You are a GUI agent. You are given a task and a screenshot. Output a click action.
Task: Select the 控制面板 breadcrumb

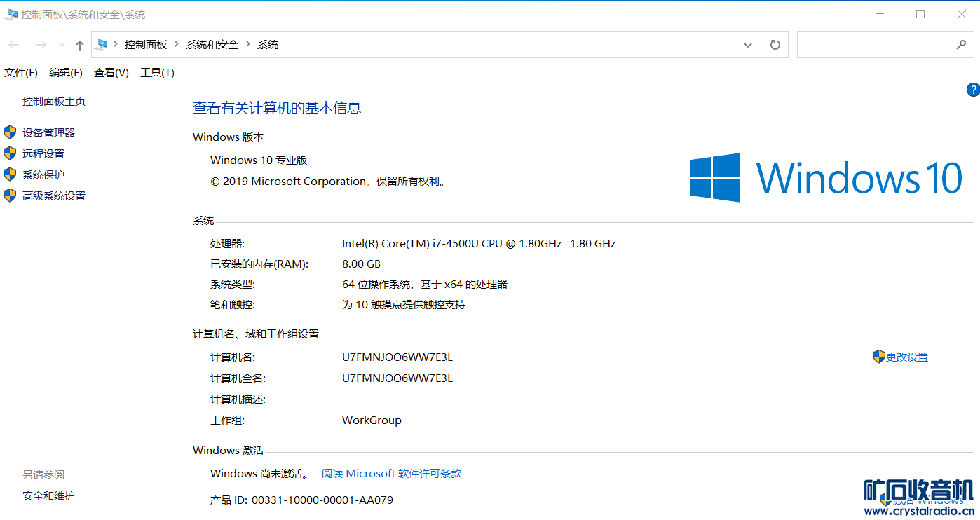tap(146, 44)
